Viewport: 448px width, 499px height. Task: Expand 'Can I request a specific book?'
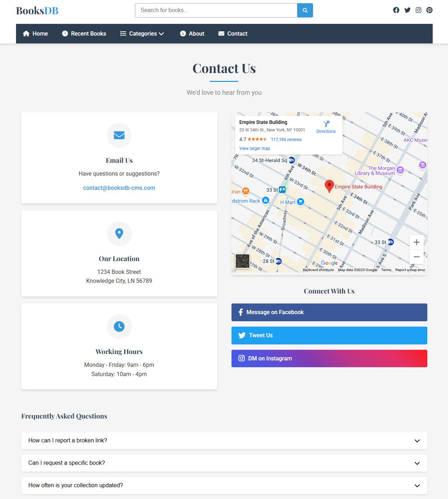click(x=224, y=463)
